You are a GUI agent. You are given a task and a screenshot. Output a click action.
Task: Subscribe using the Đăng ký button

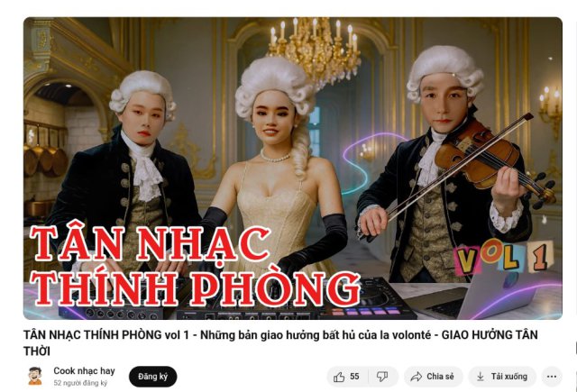(152, 377)
